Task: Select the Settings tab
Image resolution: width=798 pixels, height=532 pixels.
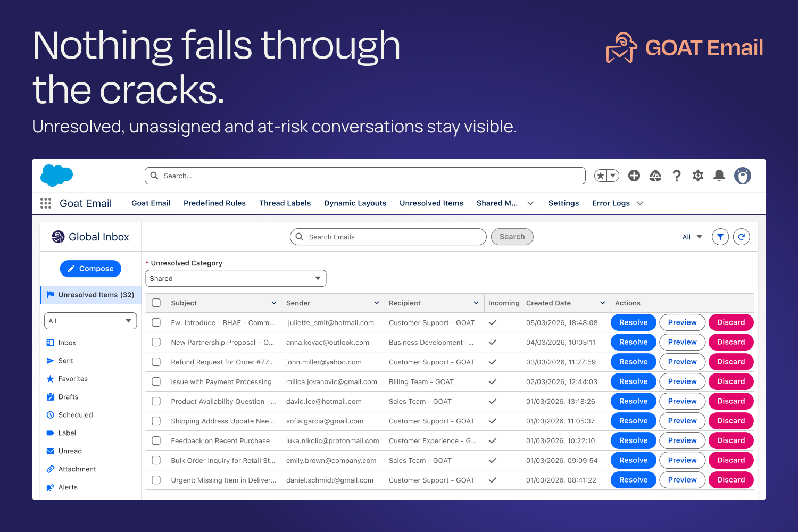Action: coord(563,203)
